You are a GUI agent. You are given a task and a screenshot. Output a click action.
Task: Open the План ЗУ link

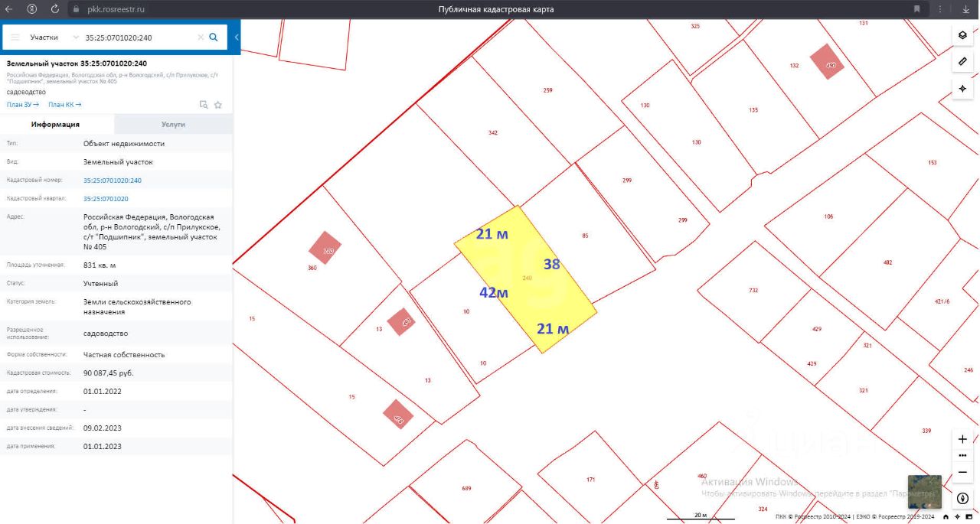23,105
